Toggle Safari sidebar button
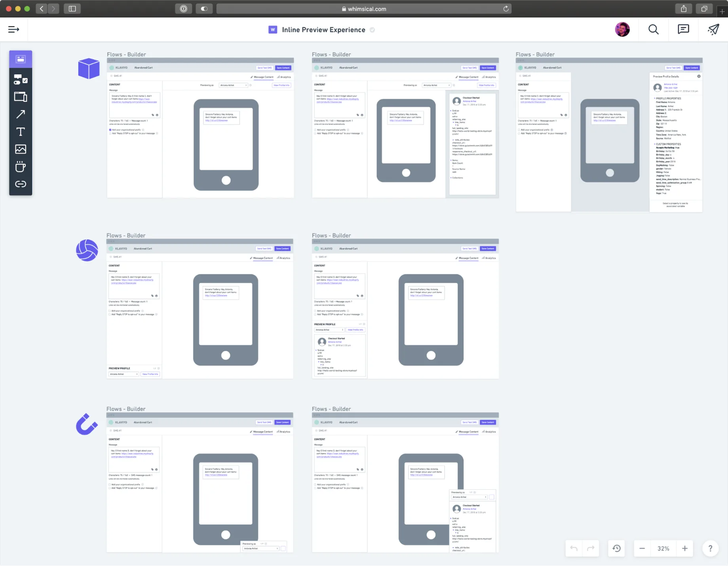This screenshot has height=566, width=728. pos(72,9)
